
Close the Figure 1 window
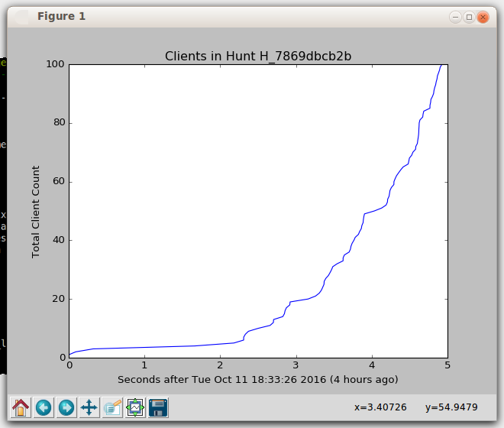pos(483,17)
